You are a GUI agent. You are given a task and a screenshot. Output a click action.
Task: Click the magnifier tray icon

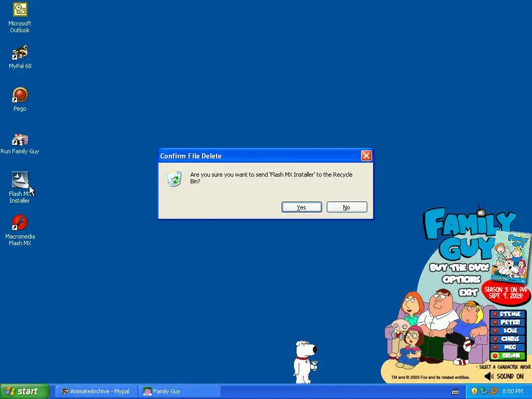tap(494, 391)
